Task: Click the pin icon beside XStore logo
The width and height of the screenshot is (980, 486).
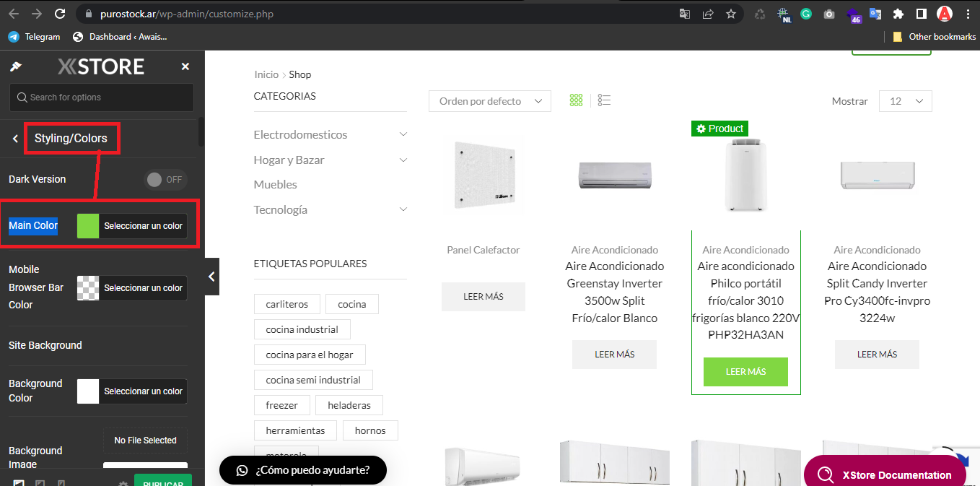Action: click(x=15, y=66)
